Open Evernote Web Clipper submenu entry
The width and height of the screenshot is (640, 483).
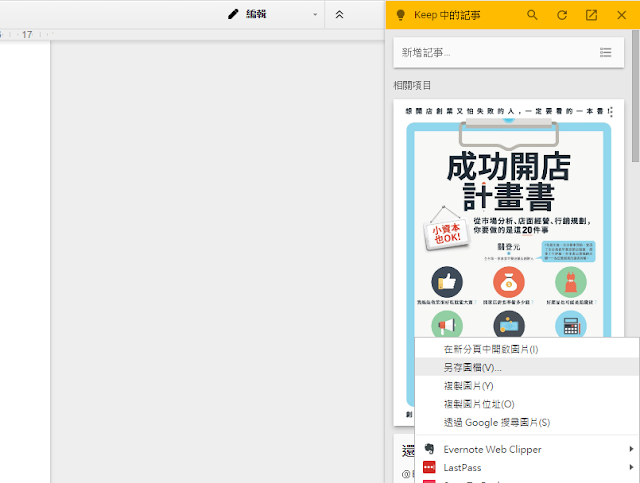pyautogui.click(x=527, y=449)
